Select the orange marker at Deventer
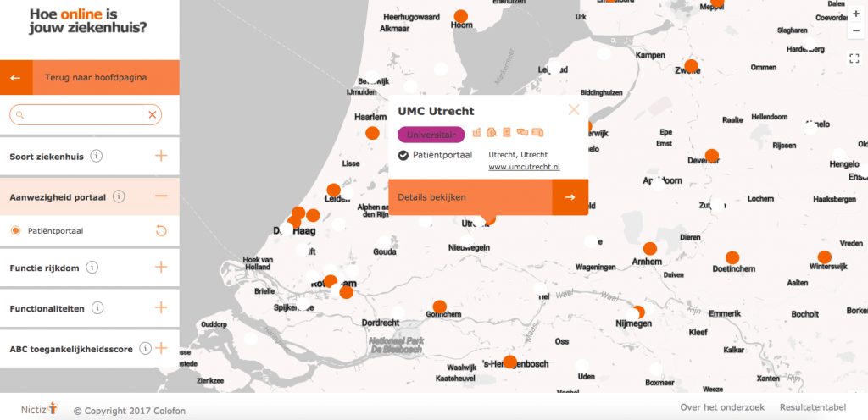 click(712, 156)
